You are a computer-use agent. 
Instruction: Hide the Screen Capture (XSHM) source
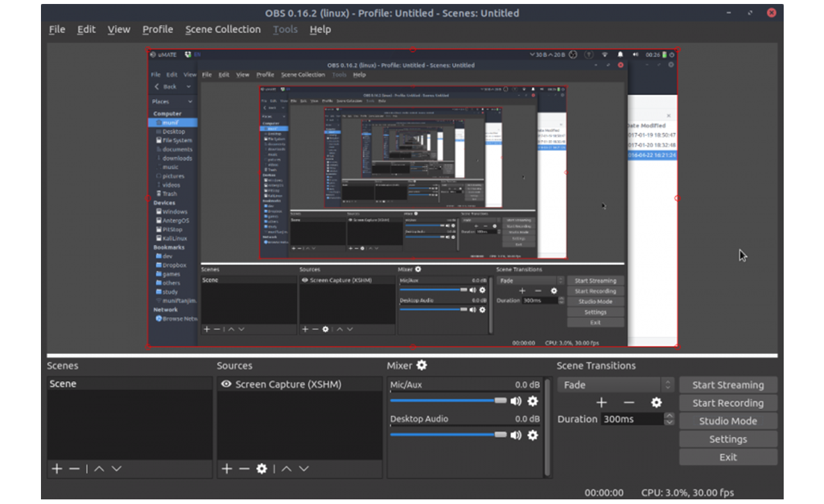click(x=226, y=384)
